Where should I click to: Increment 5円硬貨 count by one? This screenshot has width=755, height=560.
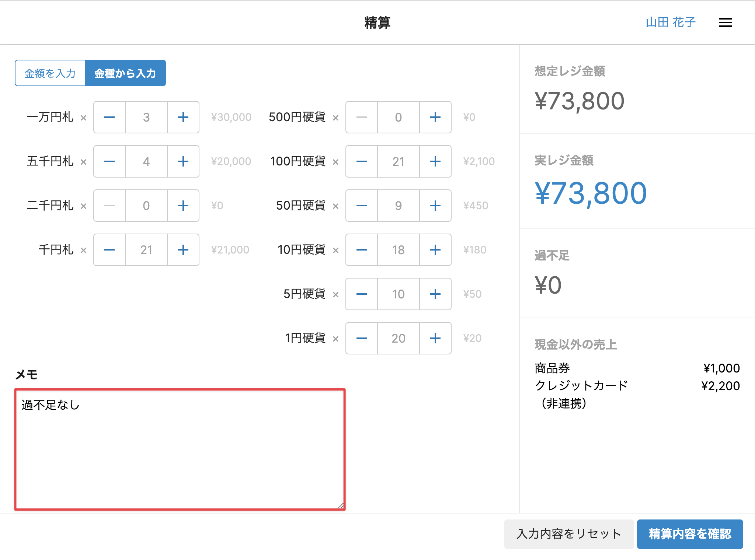435,294
